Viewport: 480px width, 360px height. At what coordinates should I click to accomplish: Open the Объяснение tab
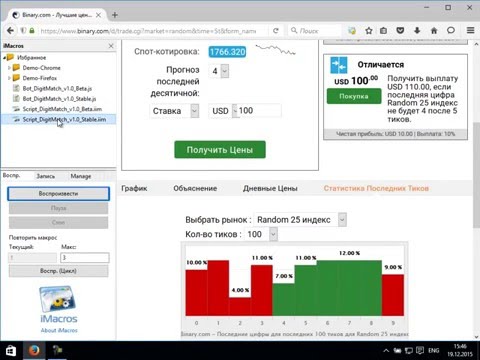pos(195,188)
